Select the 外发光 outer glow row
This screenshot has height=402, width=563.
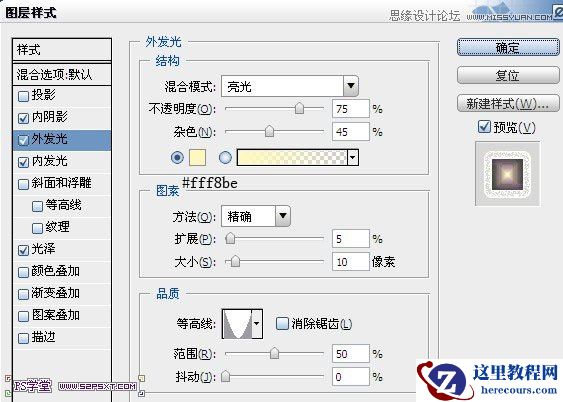pyautogui.click(x=62, y=140)
